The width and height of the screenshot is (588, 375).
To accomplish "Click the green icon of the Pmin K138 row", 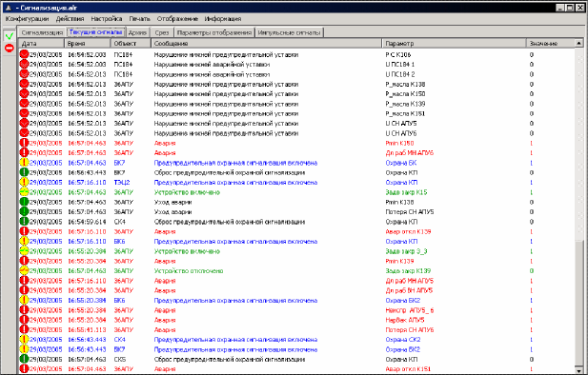I will point(24,202).
